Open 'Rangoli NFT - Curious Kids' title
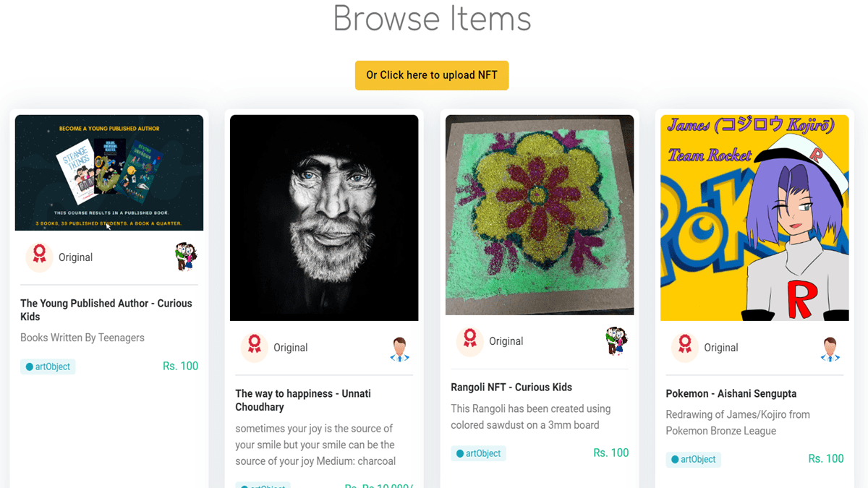This screenshot has height=488, width=868. click(x=511, y=387)
